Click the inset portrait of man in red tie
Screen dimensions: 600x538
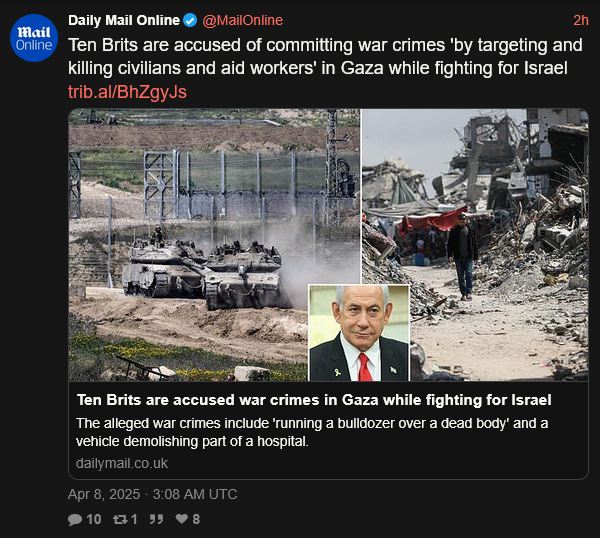tap(359, 333)
